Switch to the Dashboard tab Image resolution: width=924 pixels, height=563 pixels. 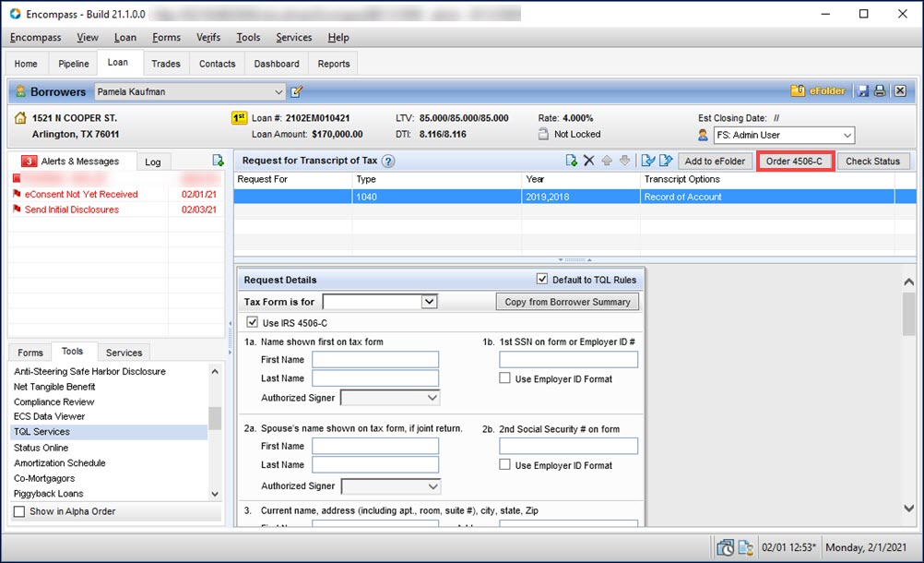277,64
